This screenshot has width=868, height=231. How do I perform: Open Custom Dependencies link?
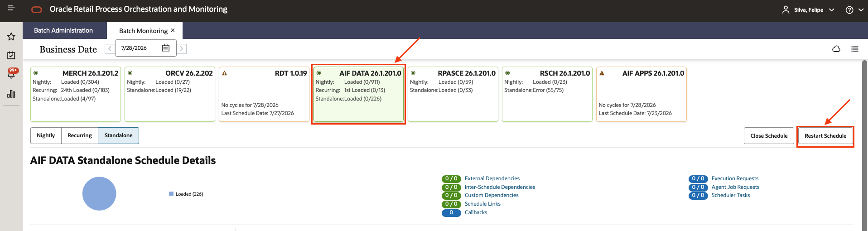point(492,195)
